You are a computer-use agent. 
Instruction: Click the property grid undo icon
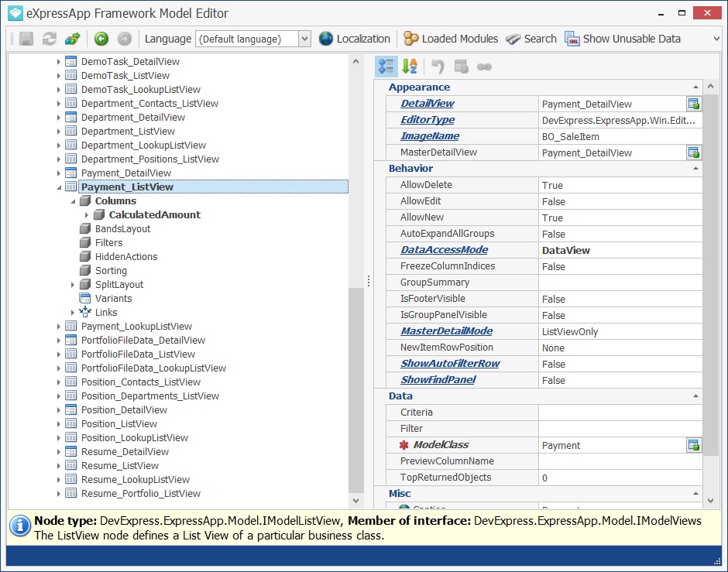[438, 67]
